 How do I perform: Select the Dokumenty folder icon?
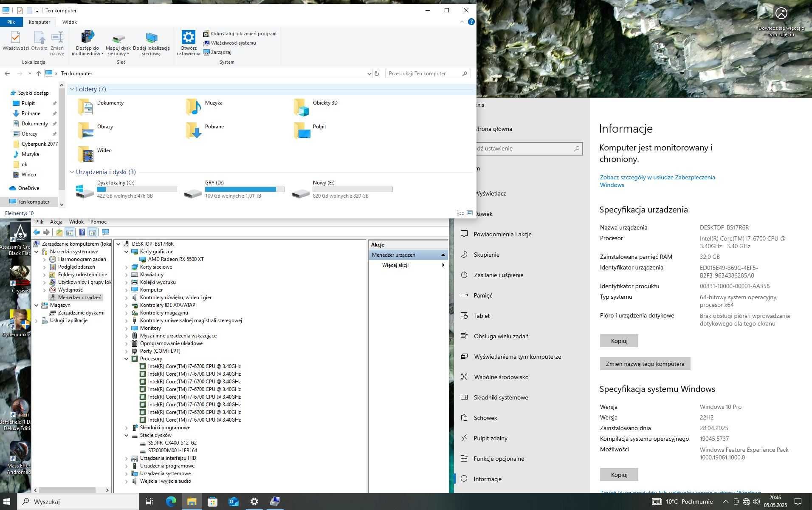tap(86, 107)
